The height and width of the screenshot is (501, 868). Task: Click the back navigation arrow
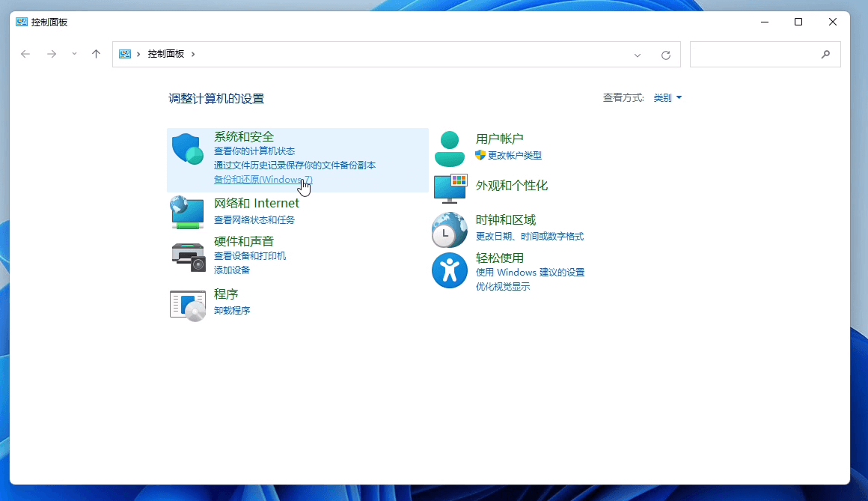point(25,54)
